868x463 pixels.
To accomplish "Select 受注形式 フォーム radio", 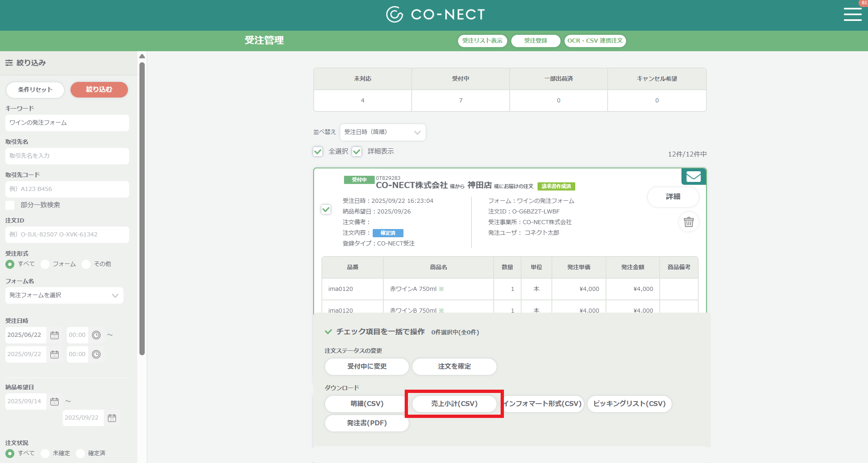I will tap(45, 264).
